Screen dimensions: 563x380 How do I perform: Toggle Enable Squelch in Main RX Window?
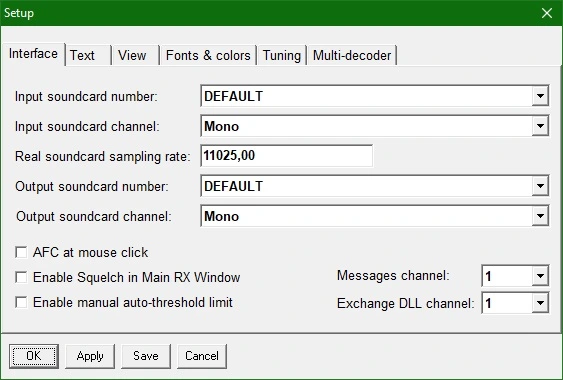[x=21, y=277]
